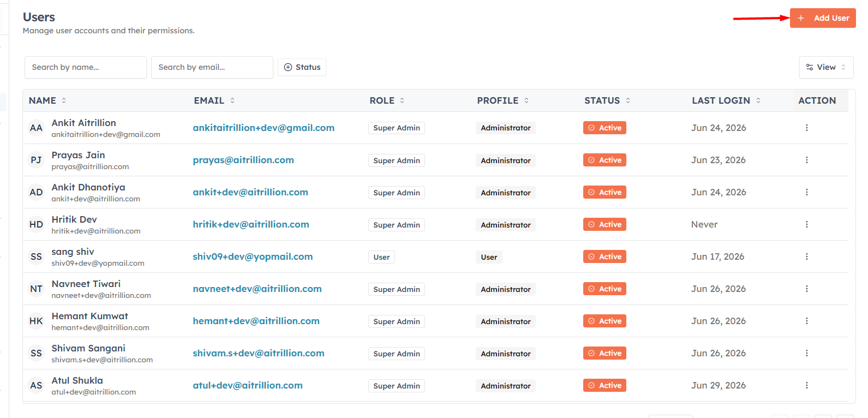This screenshot has height=418, width=868.
Task: Click the User profile tag for sang shiv
Action: [x=489, y=257]
